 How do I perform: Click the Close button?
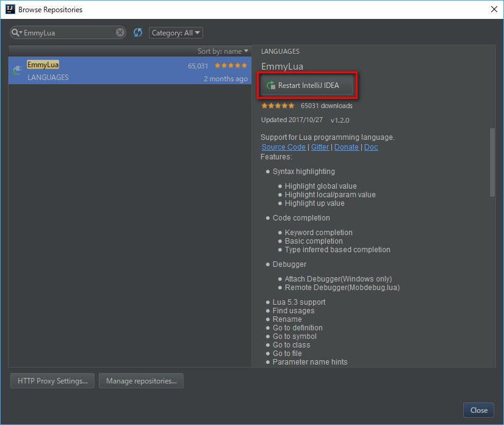pyautogui.click(x=478, y=410)
